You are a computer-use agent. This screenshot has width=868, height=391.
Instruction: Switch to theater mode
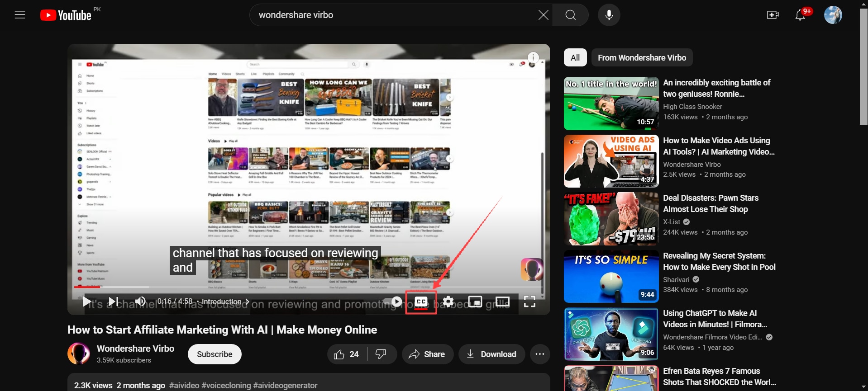coord(502,301)
